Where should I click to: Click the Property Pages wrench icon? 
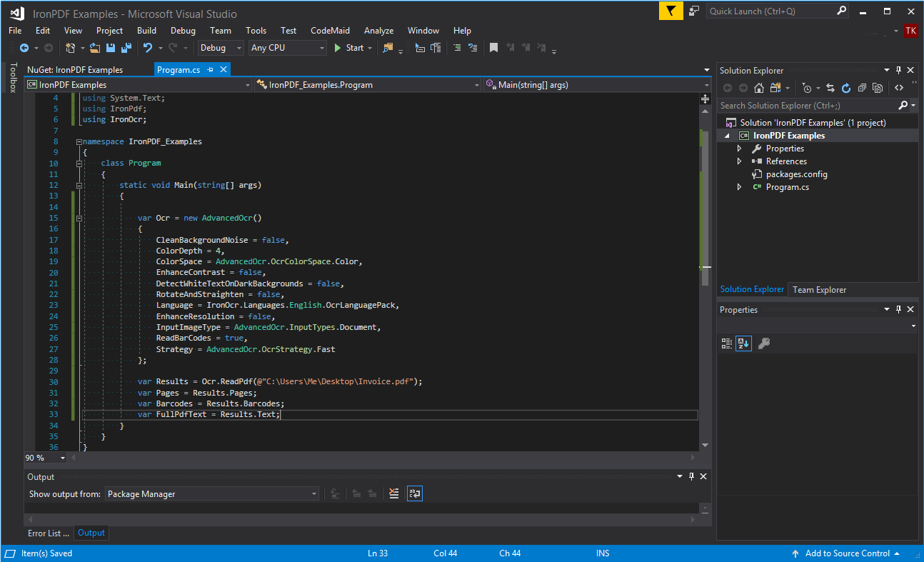tap(763, 343)
